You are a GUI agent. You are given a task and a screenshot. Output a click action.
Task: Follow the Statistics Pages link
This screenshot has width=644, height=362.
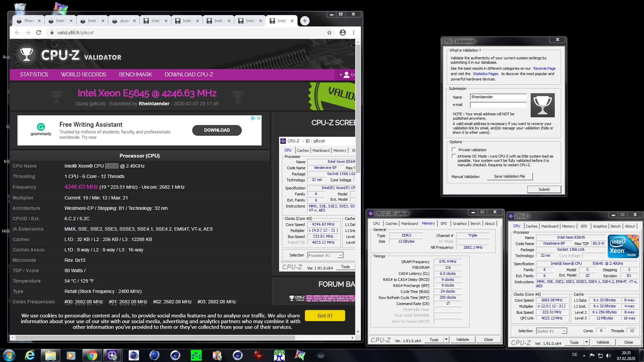(485, 74)
